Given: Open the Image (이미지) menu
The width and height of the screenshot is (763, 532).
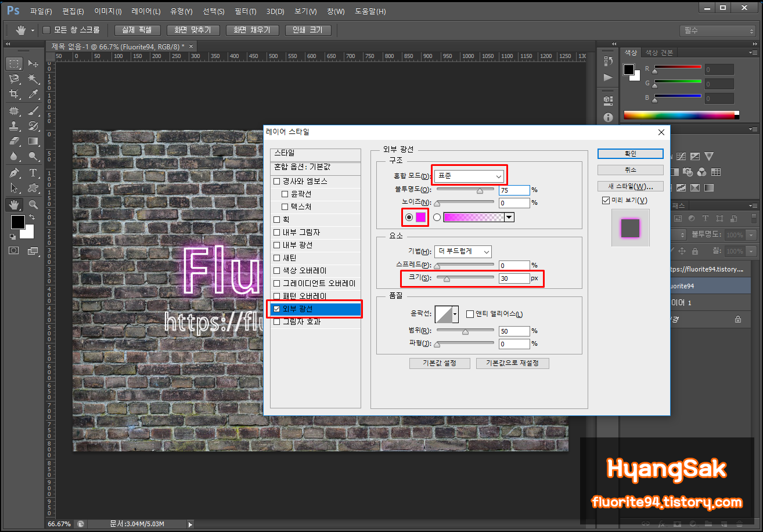Looking at the screenshot, I should pos(108,11).
